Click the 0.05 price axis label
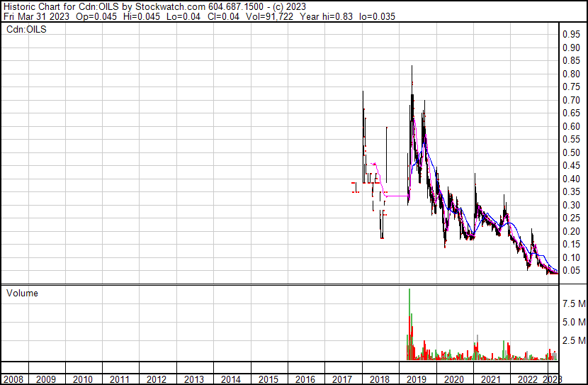The image size is (588, 385). point(571,271)
